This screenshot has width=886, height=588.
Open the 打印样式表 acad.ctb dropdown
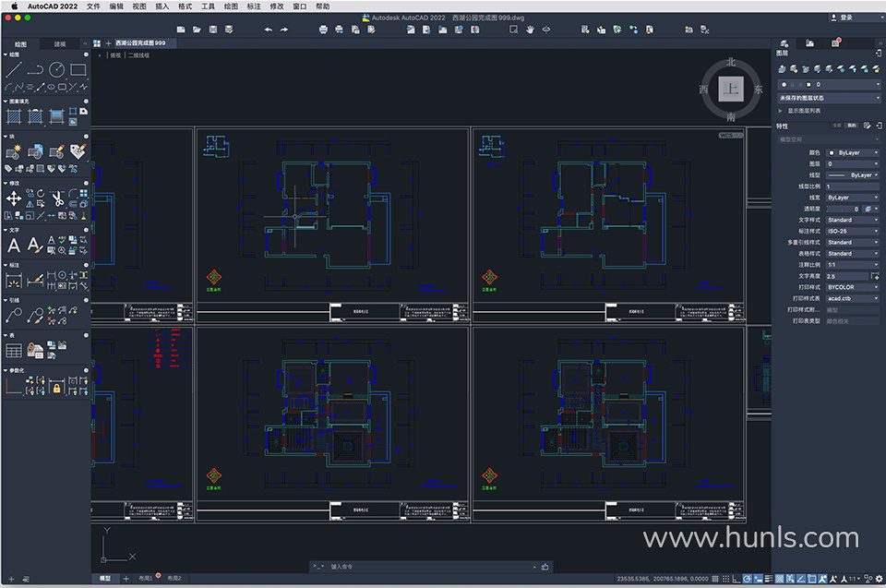[853, 298]
